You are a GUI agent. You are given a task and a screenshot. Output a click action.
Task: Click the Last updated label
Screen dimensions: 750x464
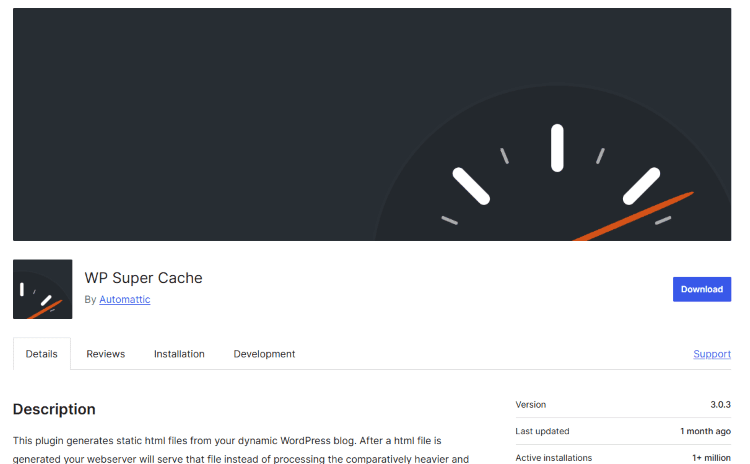[x=542, y=431]
